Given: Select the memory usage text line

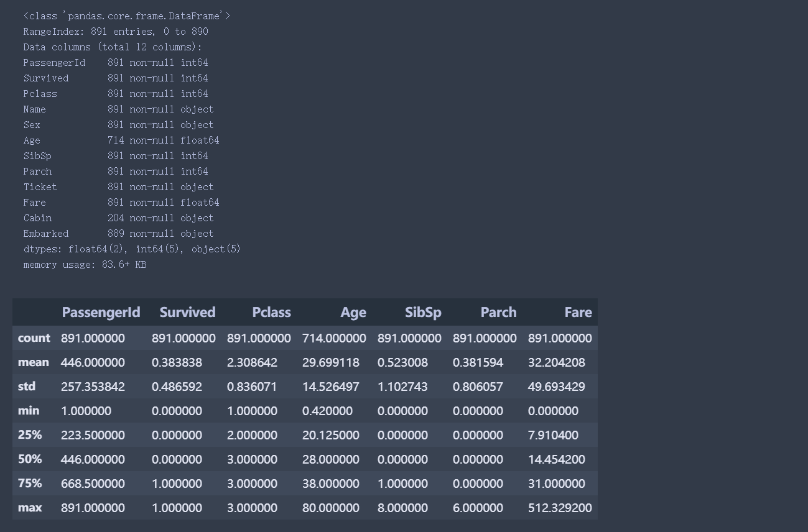Looking at the screenshot, I should pyautogui.click(x=85, y=264).
